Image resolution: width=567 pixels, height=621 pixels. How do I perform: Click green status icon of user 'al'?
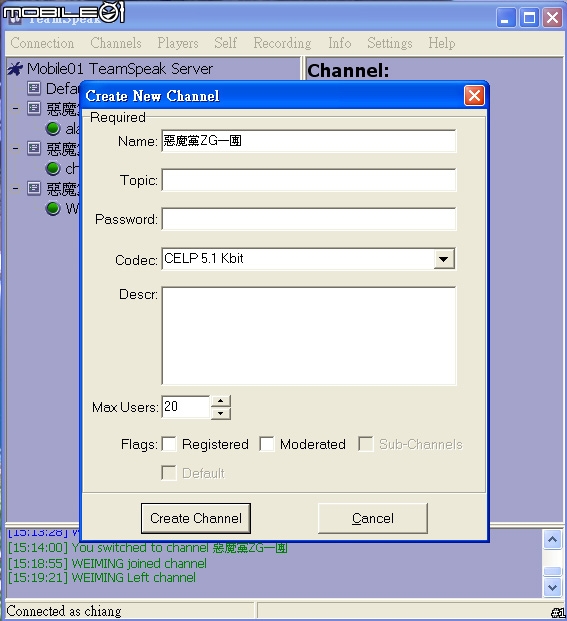[53, 128]
